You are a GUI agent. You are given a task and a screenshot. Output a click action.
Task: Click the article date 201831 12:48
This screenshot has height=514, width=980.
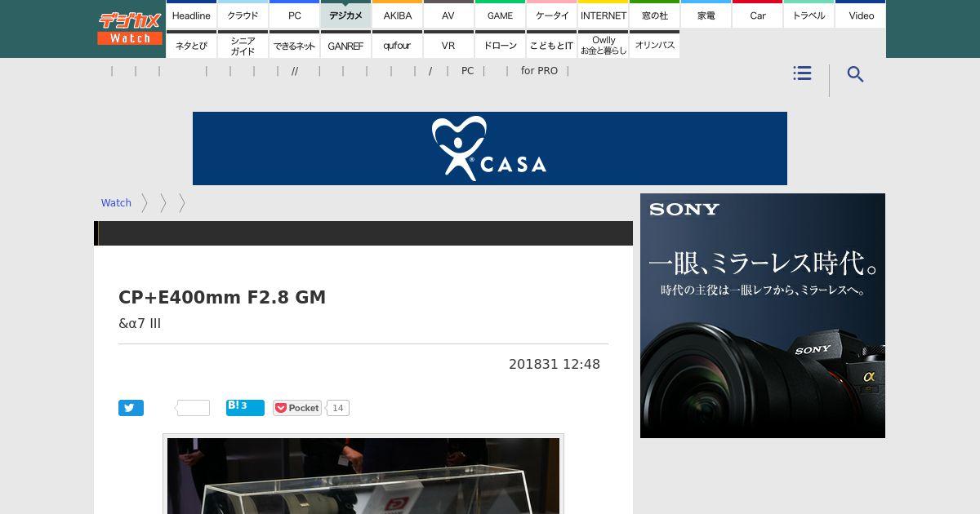point(555,364)
